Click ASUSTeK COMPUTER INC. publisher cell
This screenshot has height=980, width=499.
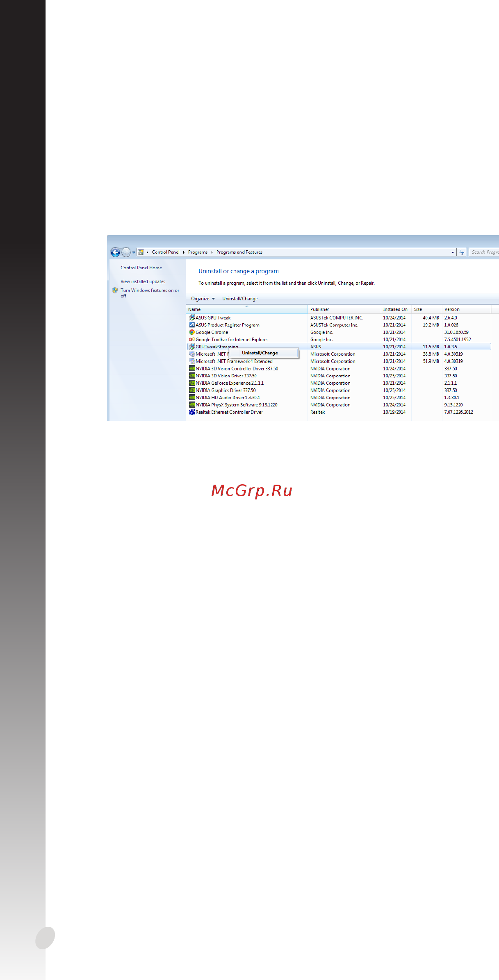(337, 318)
